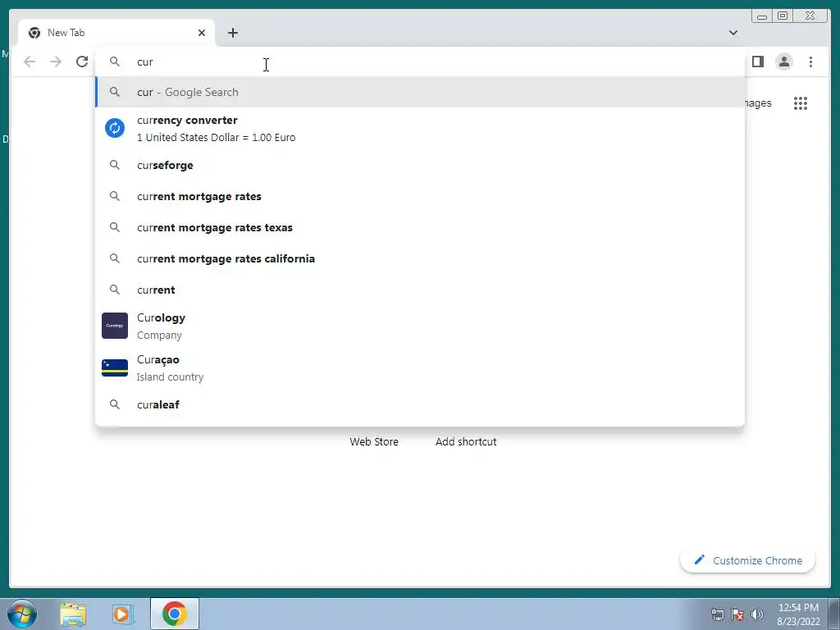
Task: Restore down the Chrome window
Action: coord(782,16)
